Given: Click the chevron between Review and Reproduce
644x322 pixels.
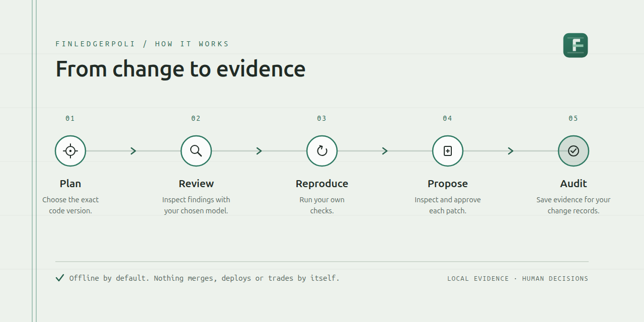Looking at the screenshot, I should pos(259,151).
